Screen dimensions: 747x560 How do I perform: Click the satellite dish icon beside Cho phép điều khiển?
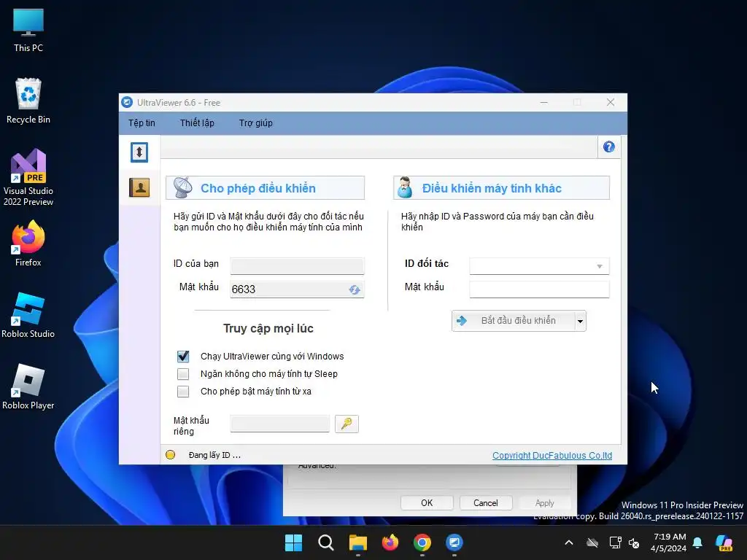[x=182, y=187]
